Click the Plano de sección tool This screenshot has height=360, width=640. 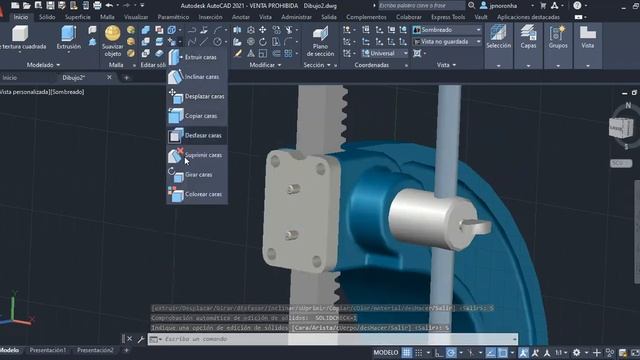coord(320,42)
